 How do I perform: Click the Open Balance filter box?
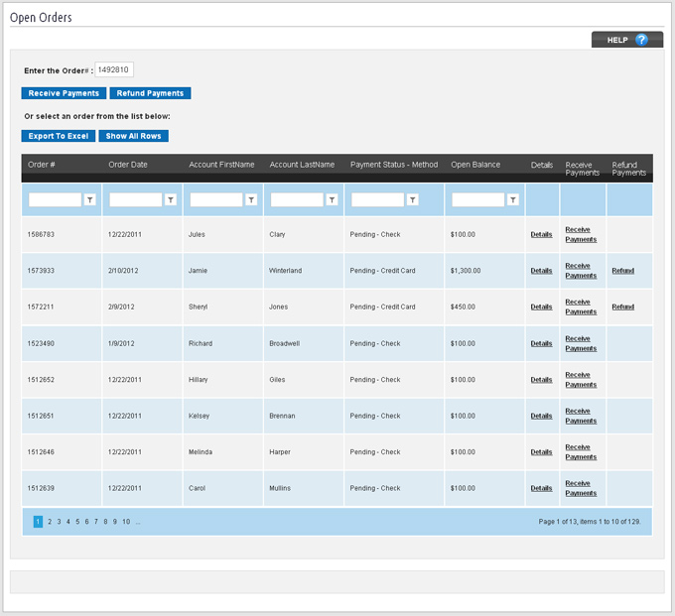[477, 199]
